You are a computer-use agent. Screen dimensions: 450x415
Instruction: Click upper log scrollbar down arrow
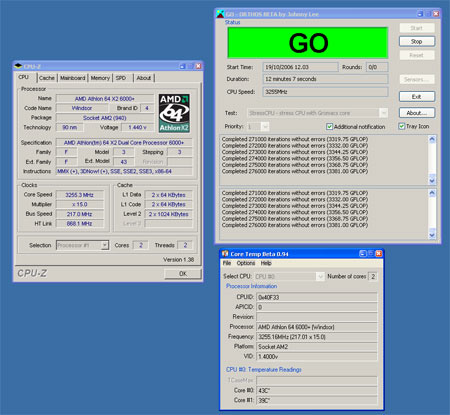432,180
